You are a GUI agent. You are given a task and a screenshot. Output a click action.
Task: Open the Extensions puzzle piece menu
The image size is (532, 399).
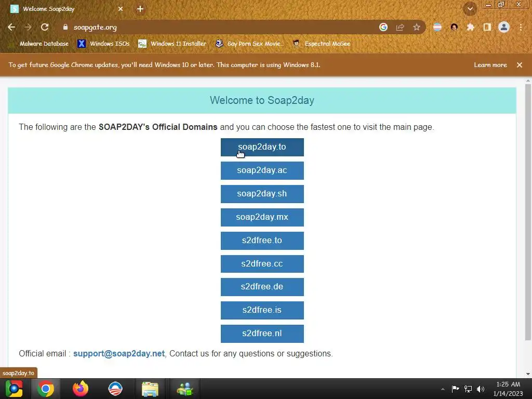pos(471,27)
